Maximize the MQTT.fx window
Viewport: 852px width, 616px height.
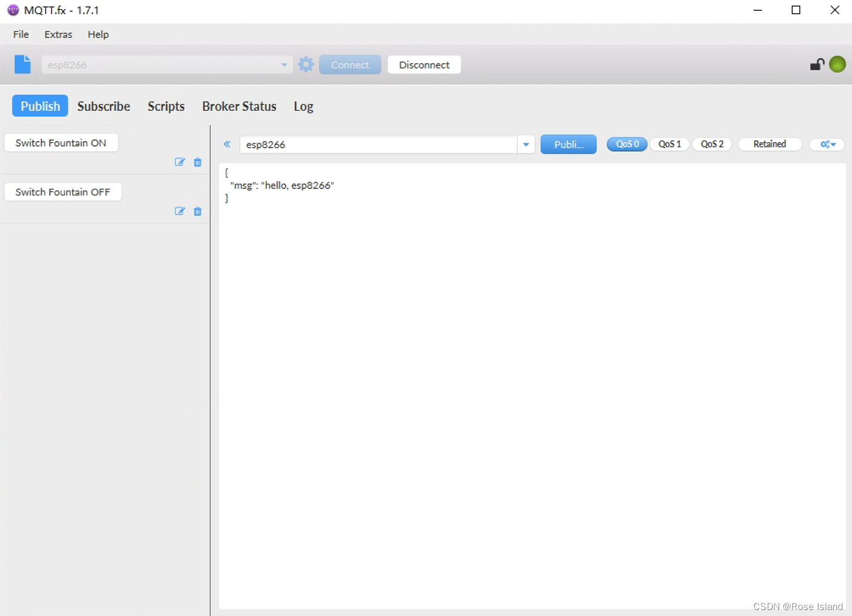tap(796, 10)
